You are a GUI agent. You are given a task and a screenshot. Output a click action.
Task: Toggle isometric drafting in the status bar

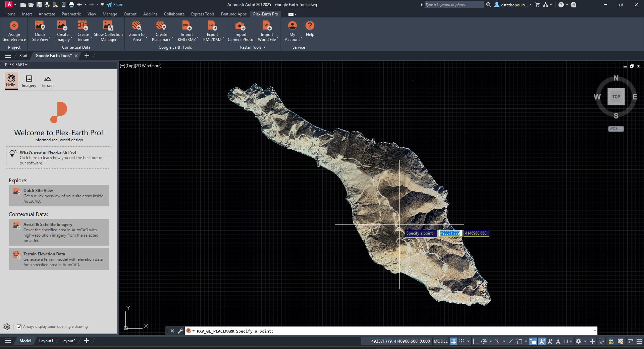(x=497, y=341)
